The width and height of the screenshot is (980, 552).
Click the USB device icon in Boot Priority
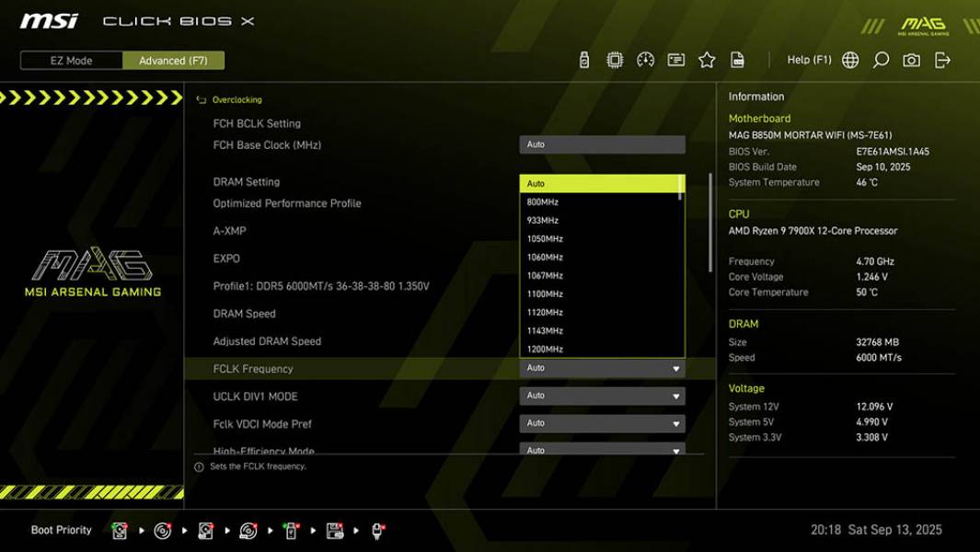(x=291, y=530)
